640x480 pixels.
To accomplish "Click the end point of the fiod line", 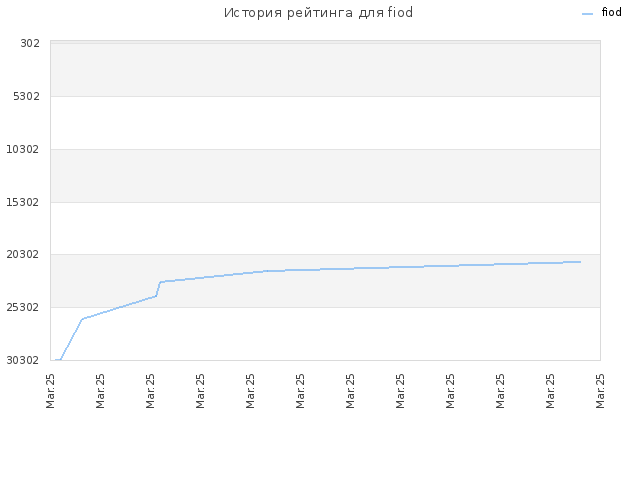I will (x=580, y=262).
